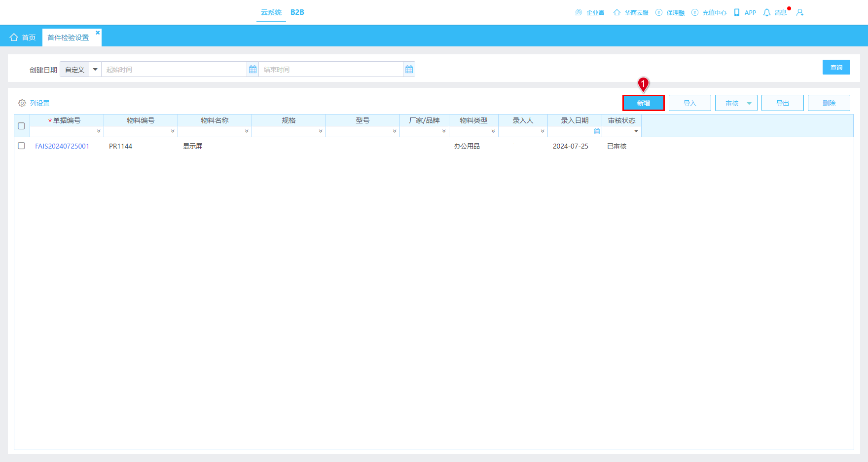
Task: Open 物料编号 column filter dropdown
Action: [x=173, y=131]
